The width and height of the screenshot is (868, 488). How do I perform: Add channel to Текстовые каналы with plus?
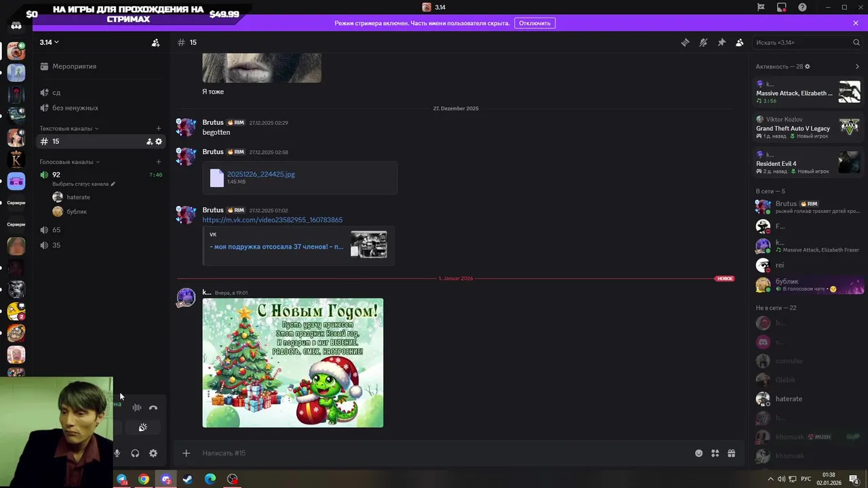coord(159,128)
